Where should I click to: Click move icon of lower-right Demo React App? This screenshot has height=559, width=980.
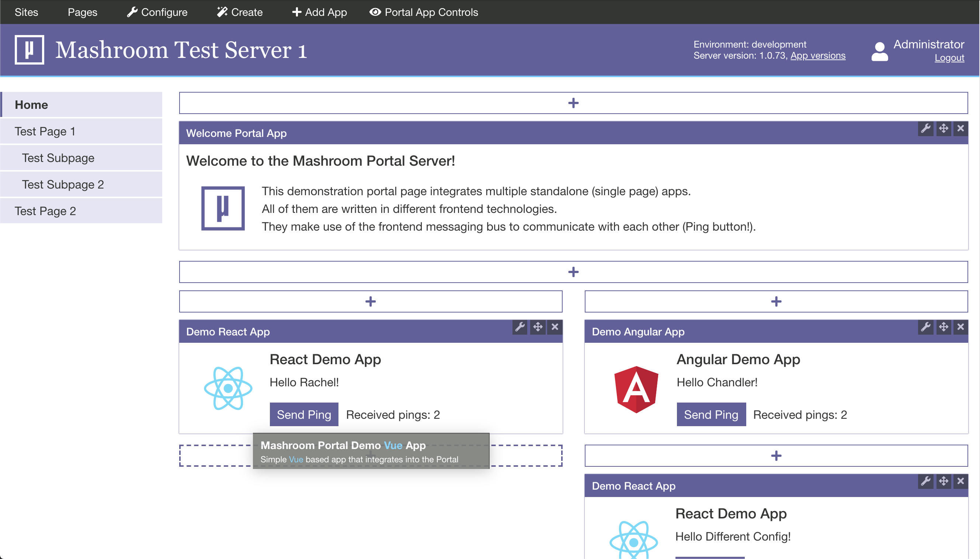(943, 481)
